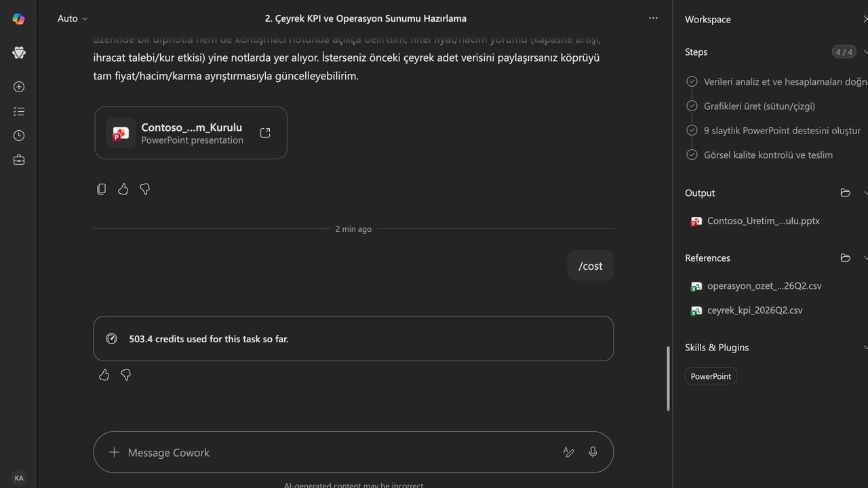Click the plus attach icon in message box
This screenshot has width=868, height=488.
tap(114, 452)
